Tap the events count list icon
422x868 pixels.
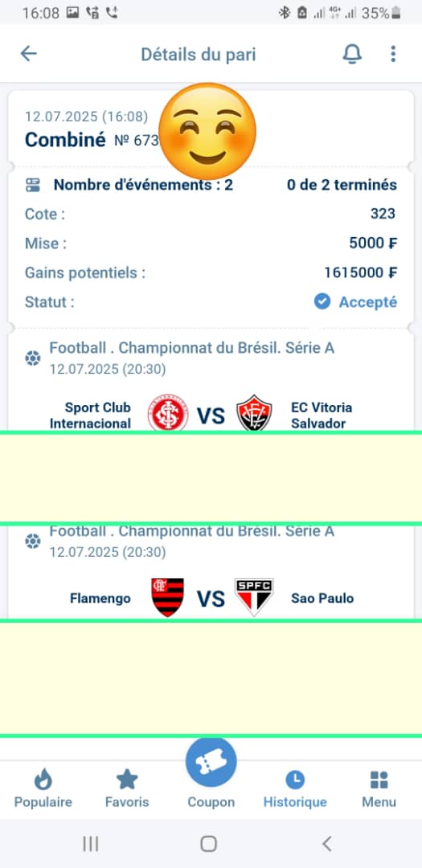(x=33, y=185)
